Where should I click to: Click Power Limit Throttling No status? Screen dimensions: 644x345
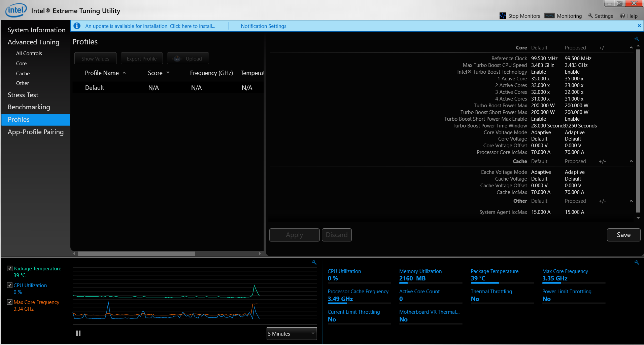point(546,299)
